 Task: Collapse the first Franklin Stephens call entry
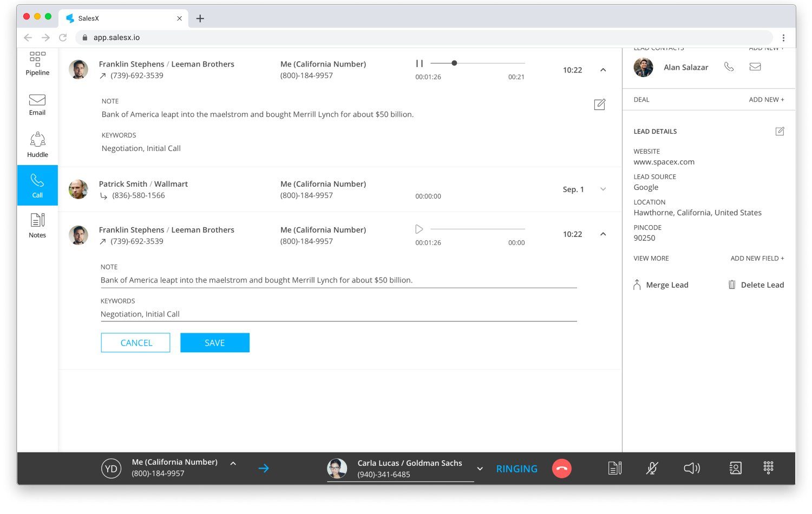pos(603,70)
